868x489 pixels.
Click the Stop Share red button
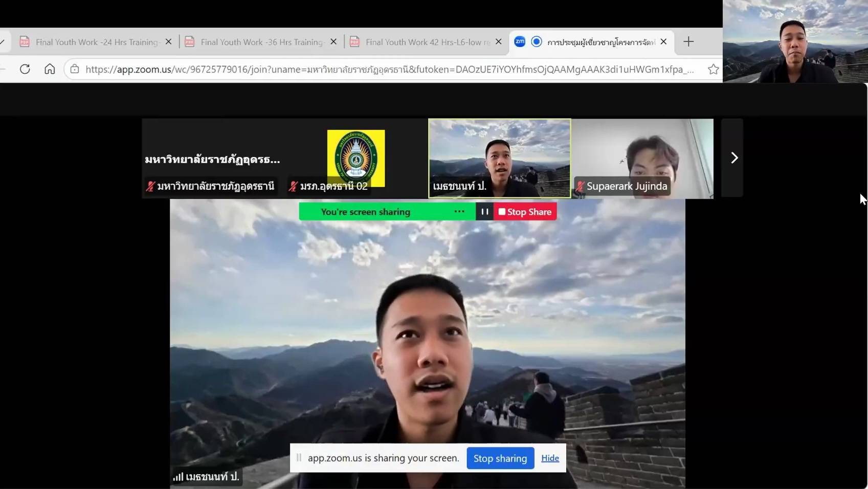[525, 212]
